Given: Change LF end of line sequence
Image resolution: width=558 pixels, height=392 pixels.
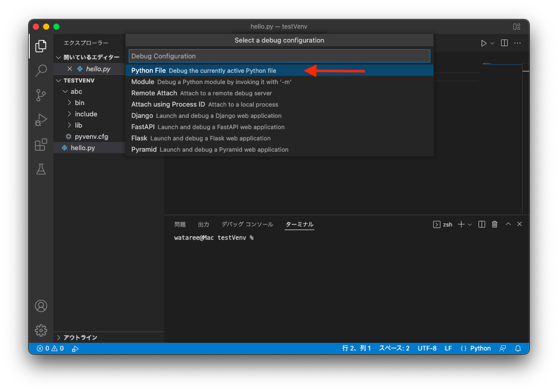Looking at the screenshot, I should 448,348.
